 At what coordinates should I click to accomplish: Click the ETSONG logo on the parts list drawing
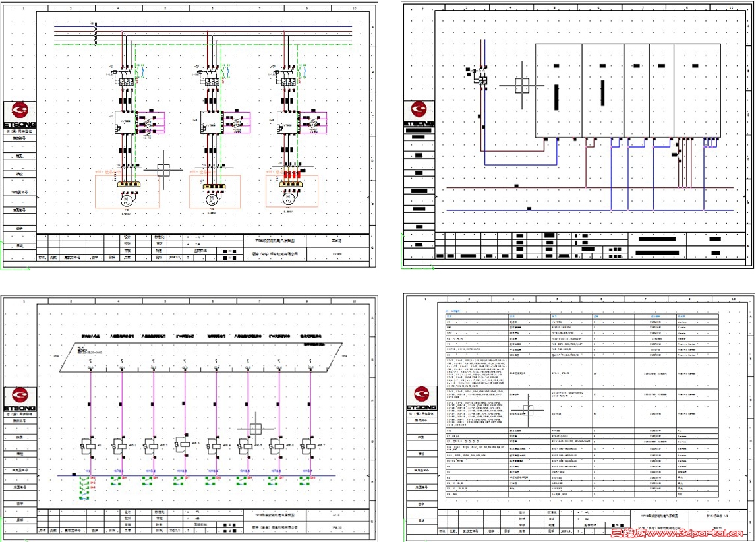tap(421, 398)
